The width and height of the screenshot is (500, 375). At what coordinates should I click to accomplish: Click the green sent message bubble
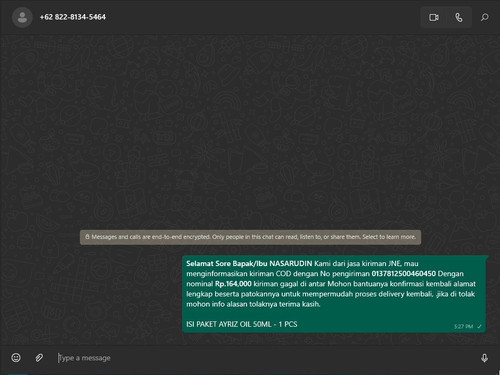[334, 294]
